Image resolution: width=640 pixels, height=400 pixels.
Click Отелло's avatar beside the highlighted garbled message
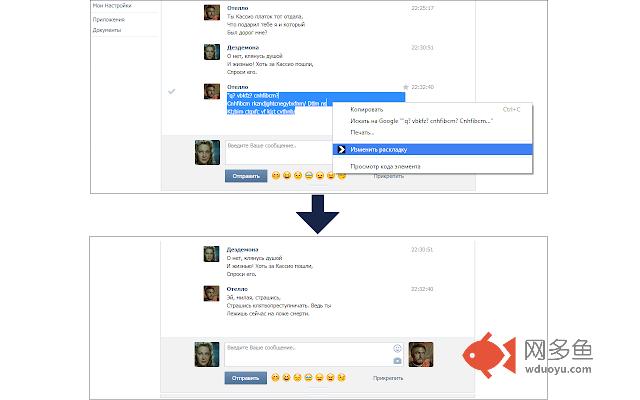click(x=212, y=91)
